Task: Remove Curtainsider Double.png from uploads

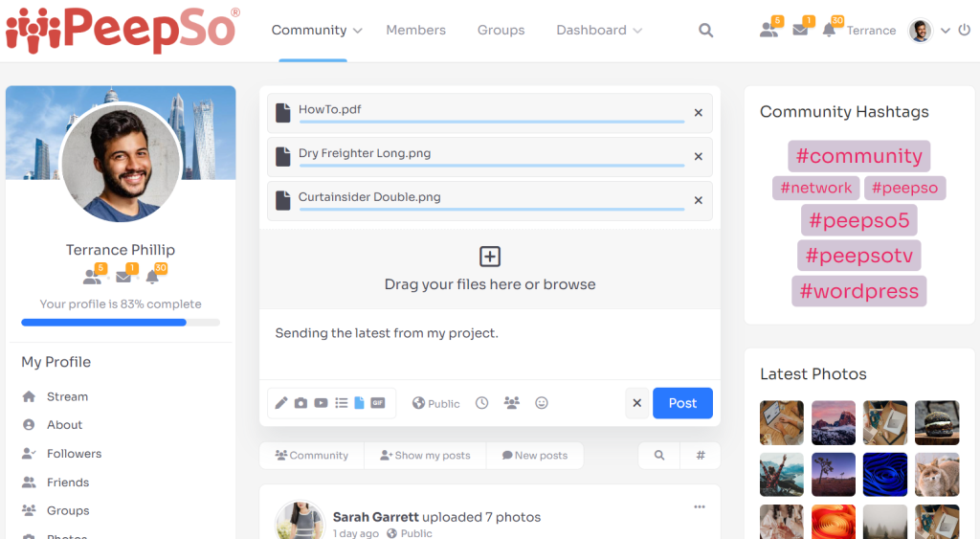Action: click(698, 200)
